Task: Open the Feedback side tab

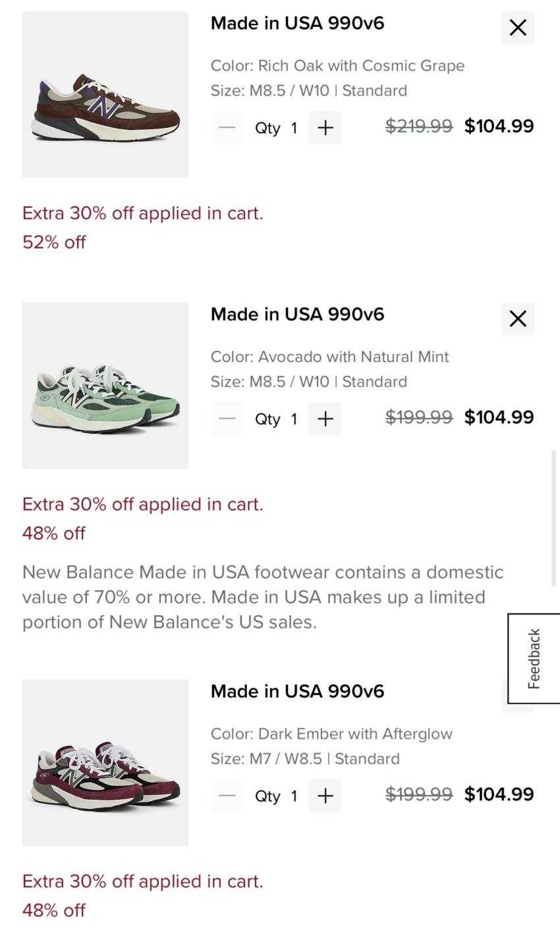Action: [x=534, y=658]
